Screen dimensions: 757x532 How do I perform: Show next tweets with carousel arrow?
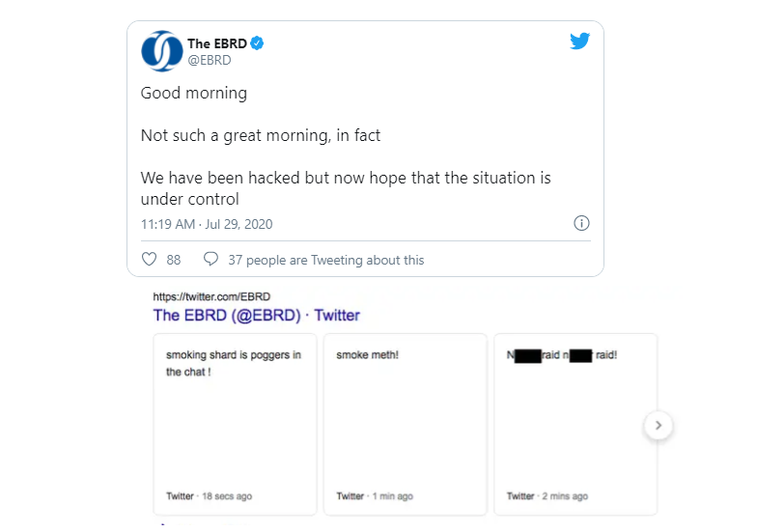(658, 425)
